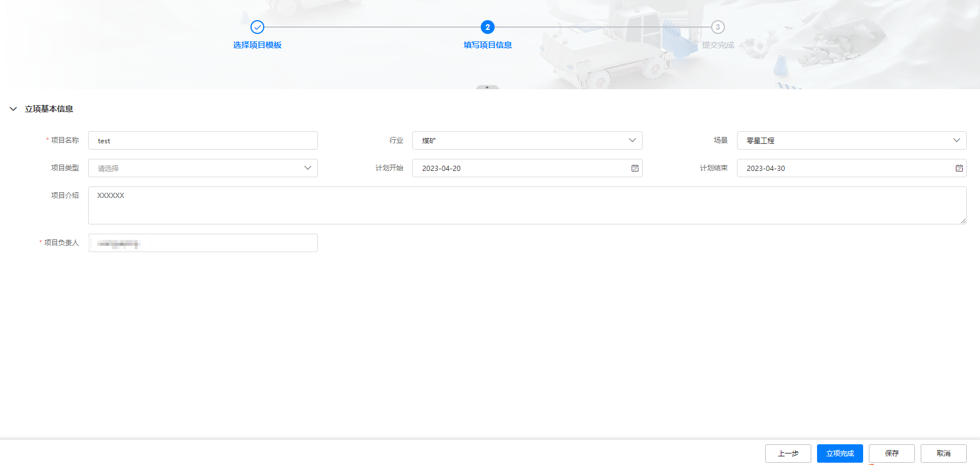Cancel with the 取消 button
The image size is (980, 465).
(x=943, y=453)
